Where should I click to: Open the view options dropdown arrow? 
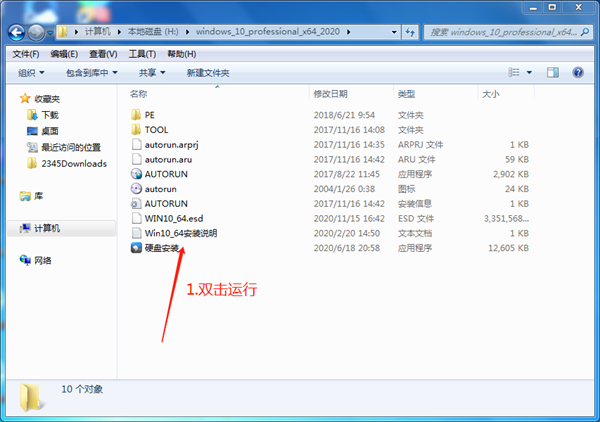(x=529, y=72)
